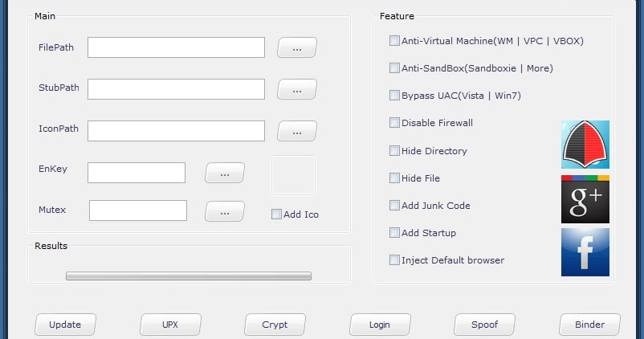Focus the Mutex text field
This screenshot has width=644, height=339.
138,210
